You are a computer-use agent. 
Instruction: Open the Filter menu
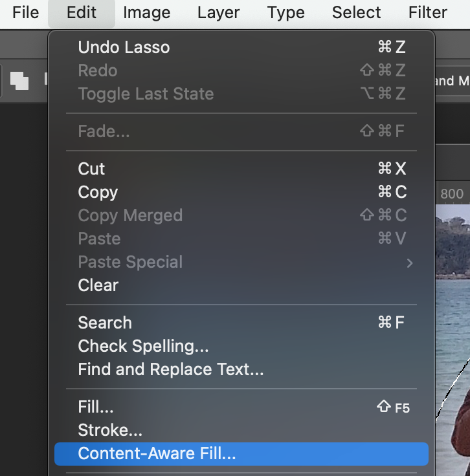[428, 12]
